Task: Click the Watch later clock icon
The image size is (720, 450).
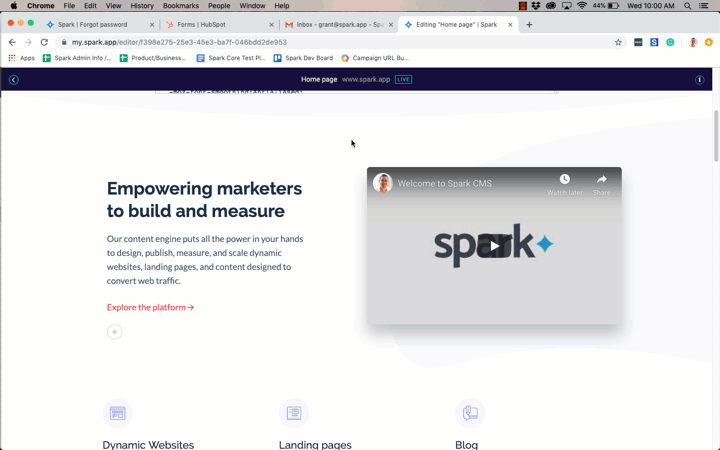Action: point(564,179)
